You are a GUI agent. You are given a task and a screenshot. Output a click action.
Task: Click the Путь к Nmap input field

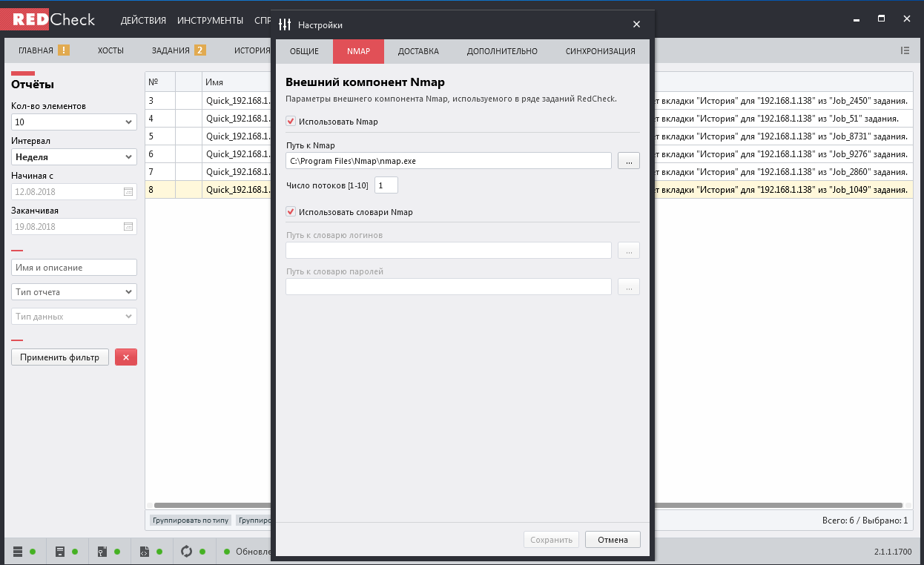pyautogui.click(x=449, y=160)
